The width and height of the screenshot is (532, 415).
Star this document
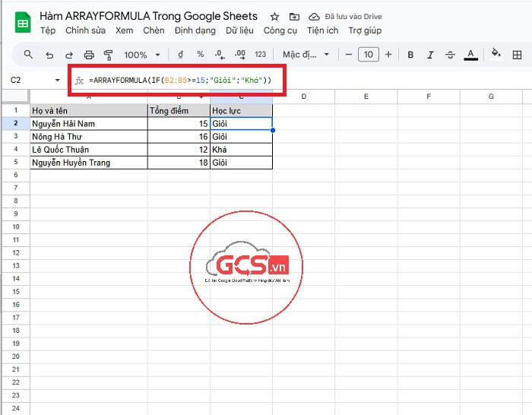[274, 16]
